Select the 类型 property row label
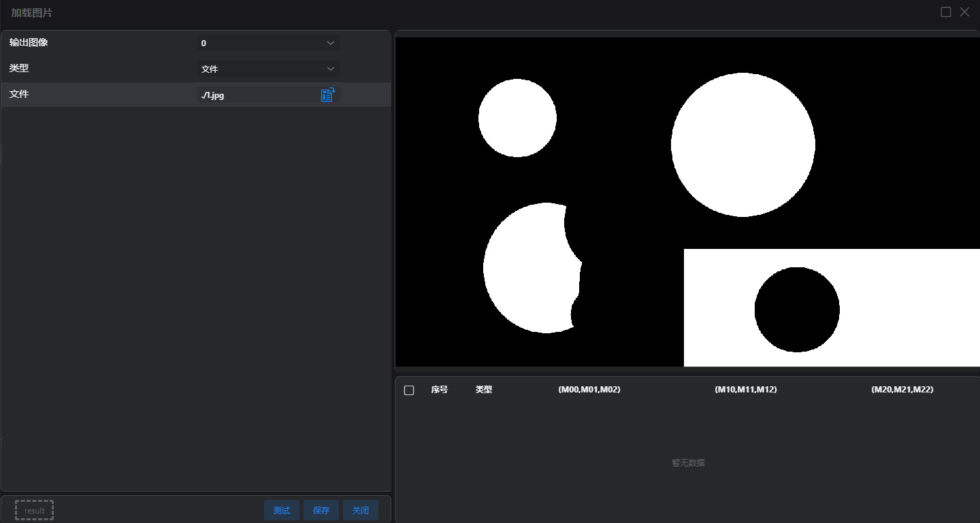The image size is (980, 523). point(19,68)
